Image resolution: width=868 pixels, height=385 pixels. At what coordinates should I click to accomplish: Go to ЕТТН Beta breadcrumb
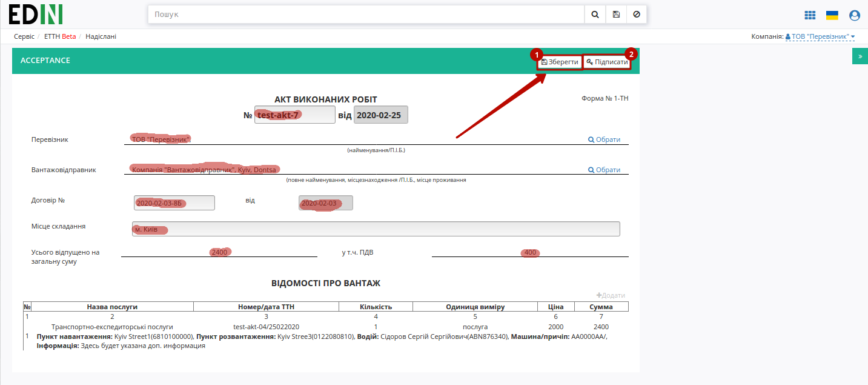60,36
